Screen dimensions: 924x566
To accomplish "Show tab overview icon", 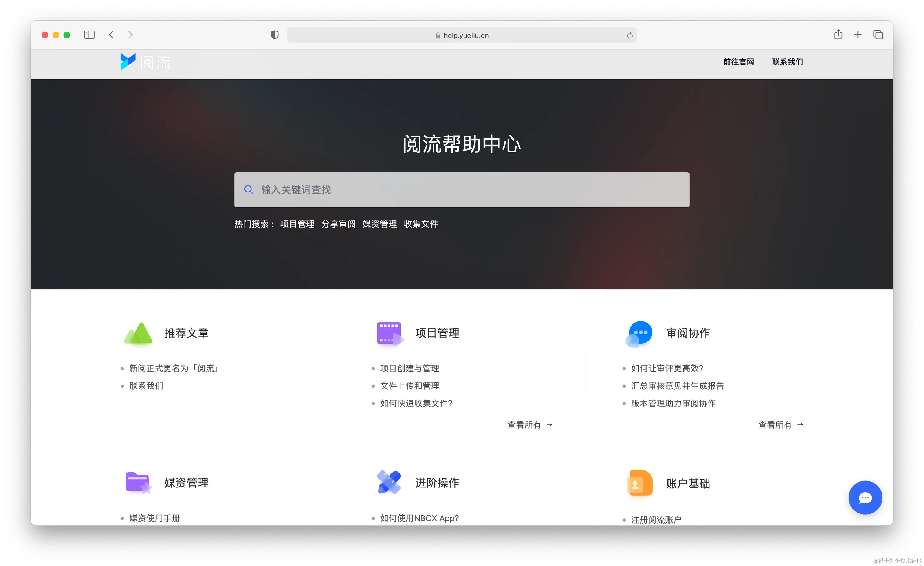I will (878, 35).
